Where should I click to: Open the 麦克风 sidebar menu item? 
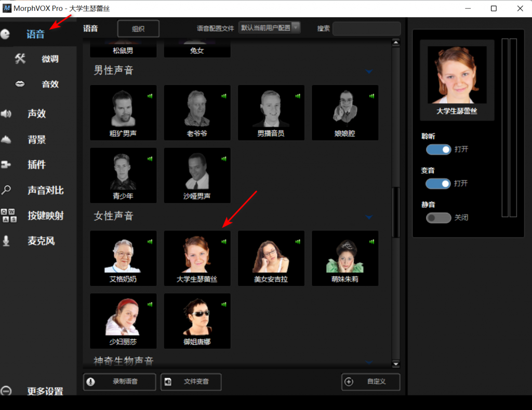[41, 241]
